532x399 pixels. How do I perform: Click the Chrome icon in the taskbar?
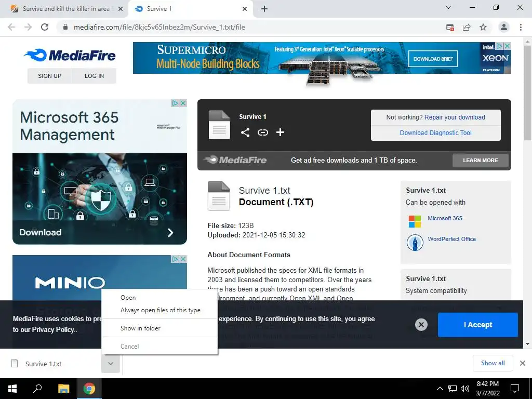(x=89, y=389)
